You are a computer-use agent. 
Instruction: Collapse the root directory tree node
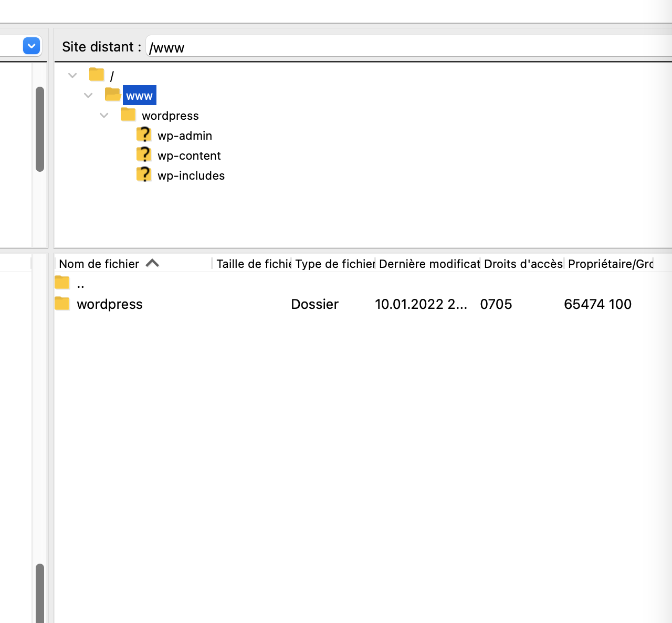(x=72, y=76)
